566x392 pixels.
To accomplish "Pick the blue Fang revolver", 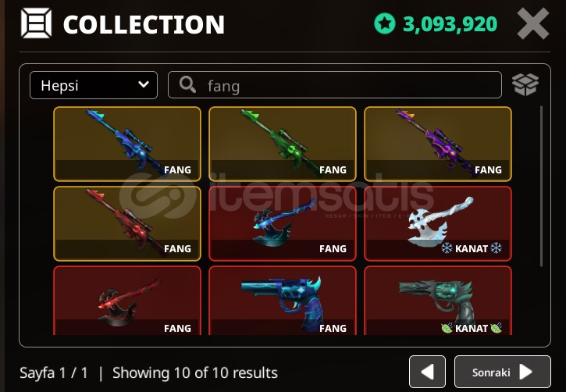I will tap(283, 301).
